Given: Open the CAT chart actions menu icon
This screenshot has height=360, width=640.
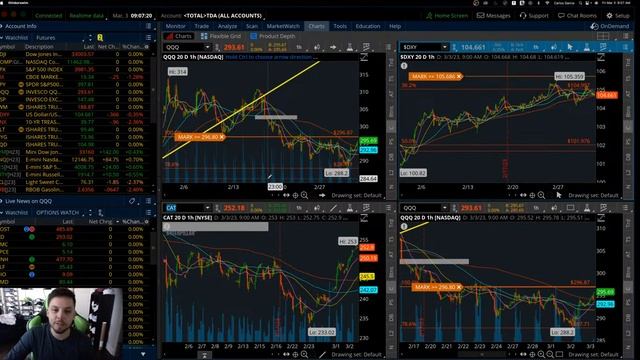Looking at the screenshot, I should click(x=389, y=208).
